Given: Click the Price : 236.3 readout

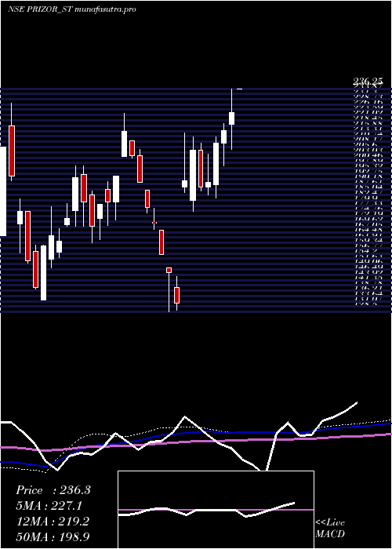Looking at the screenshot, I should (53, 490).
